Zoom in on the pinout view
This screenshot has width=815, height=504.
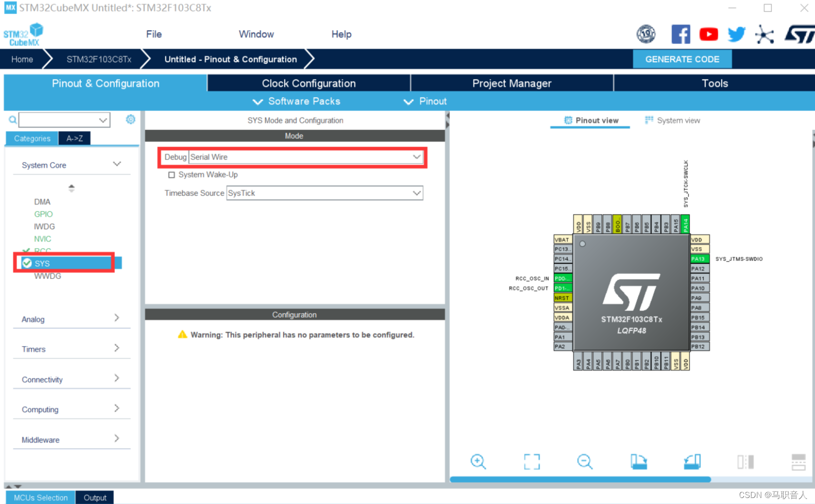coord(478,461)
